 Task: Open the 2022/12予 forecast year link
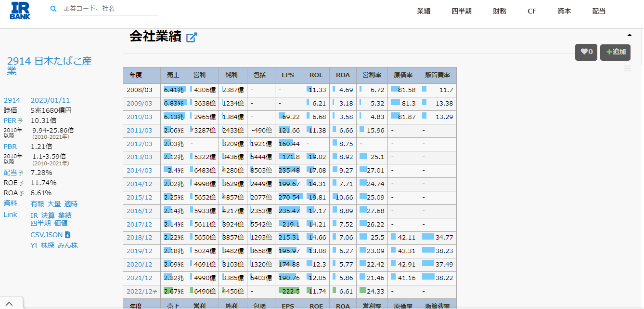pyautogui.click(x=142, y=292)
